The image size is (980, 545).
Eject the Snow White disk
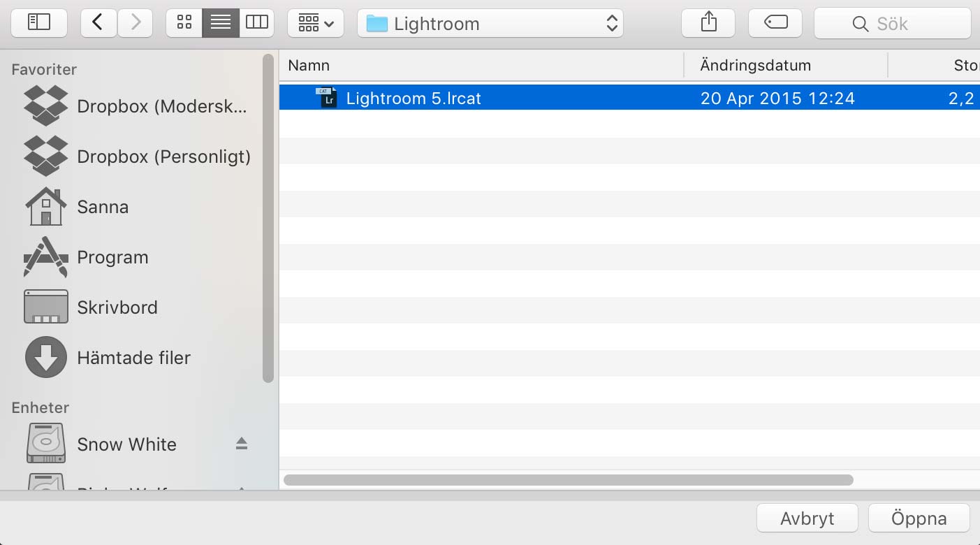(x=242, y=444)
